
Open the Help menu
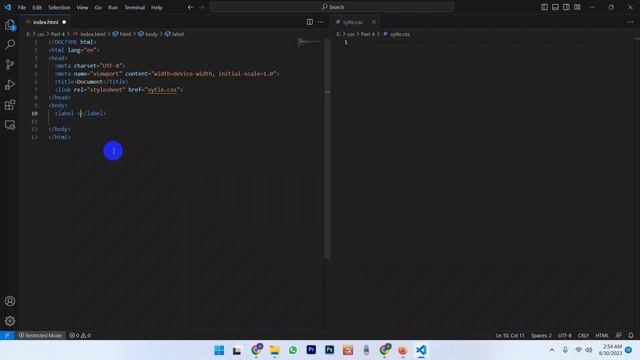pyautogui.click(x=157, y=7)
